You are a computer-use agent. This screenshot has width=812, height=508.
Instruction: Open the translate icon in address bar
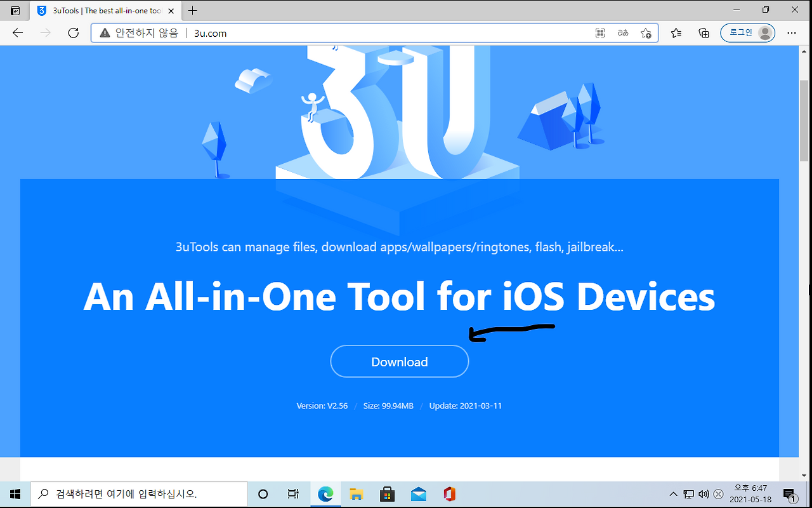(623, 33)
